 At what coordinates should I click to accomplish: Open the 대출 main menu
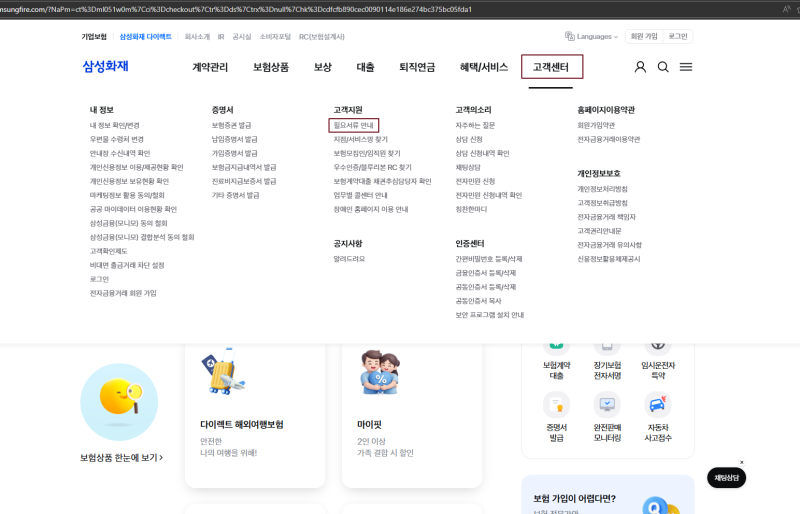pos(365,67)
